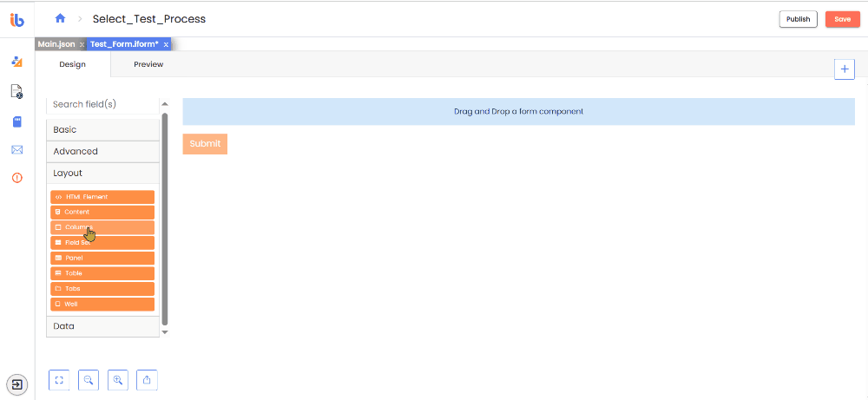Image resolution: width=868 pixels, height=400 pixels.
Task: Click the fit-to-screen icon
Action: coord(59,380)
